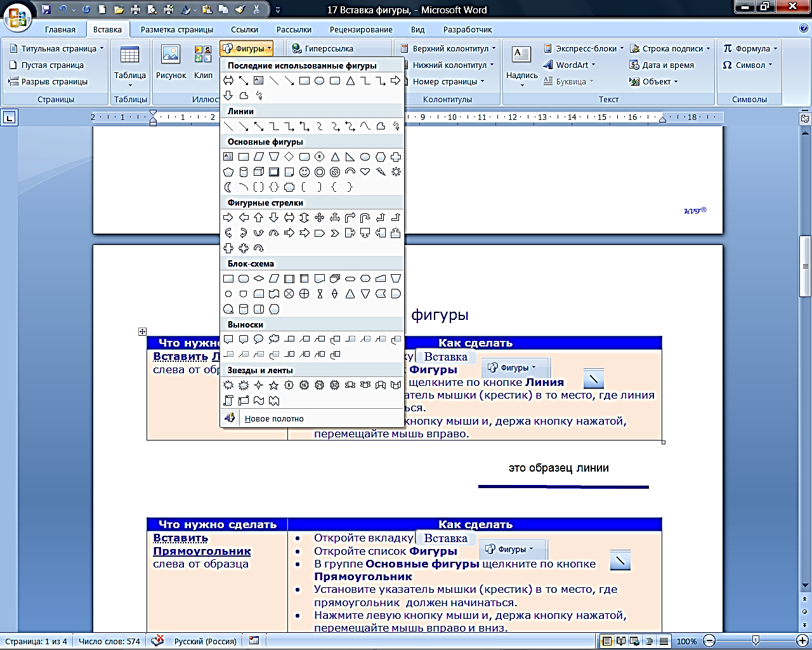The width and height of the screenshot is (812, 650).
Task: Pick the scribble tool in Линии
Action: [x=396, y=126]
